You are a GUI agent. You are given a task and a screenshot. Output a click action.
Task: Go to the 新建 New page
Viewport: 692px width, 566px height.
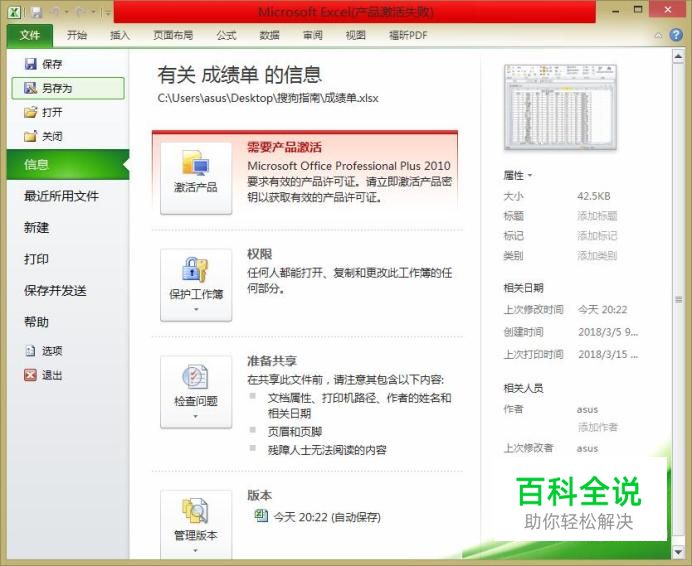(37, 228)
